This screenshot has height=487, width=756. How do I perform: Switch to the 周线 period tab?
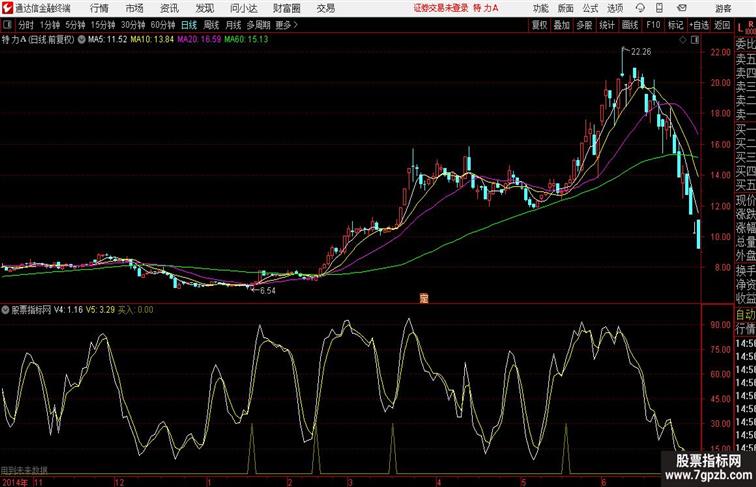coord(211,25)
